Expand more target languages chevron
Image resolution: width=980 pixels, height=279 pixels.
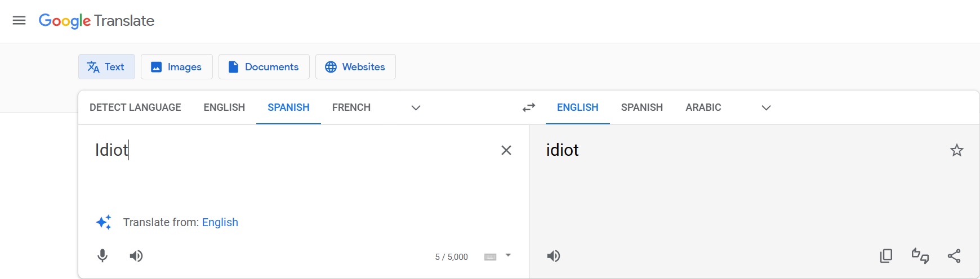pos(766,107)
